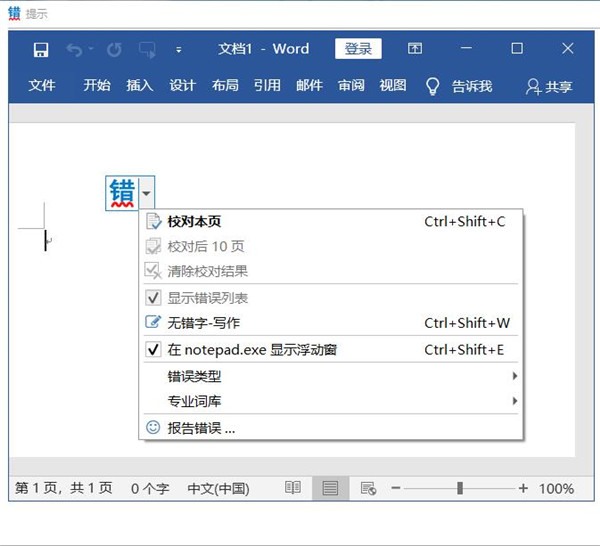Click the Ctrl+Shift+E shortcut text
The height and width of the screenshot is (546, 600).
[464, 350]
